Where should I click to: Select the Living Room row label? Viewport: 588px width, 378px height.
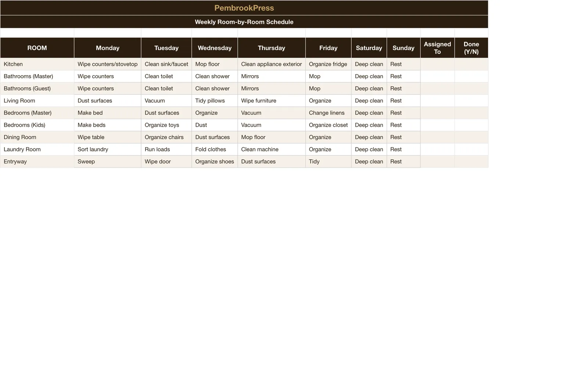tap(37, 100)
